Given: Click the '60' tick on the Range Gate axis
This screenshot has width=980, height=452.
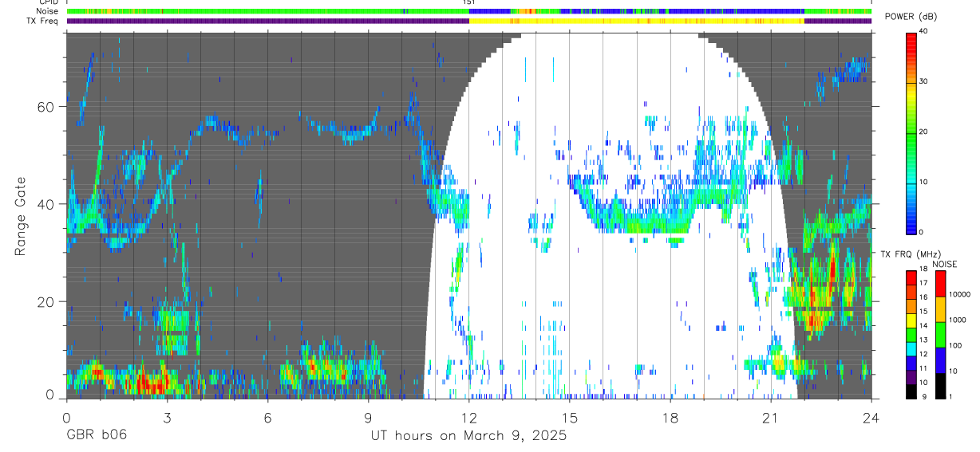Looking at the screenshot, I should coord(47,106).
